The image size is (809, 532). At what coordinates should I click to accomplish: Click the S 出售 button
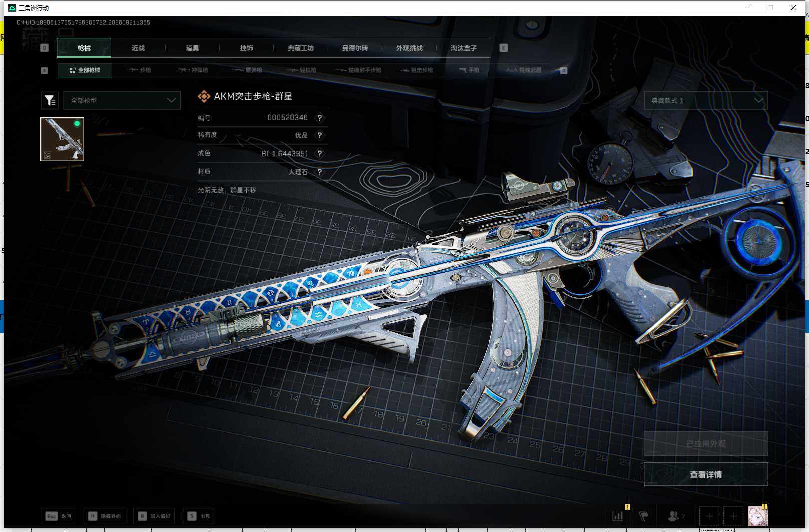click(x=199, y=516)
